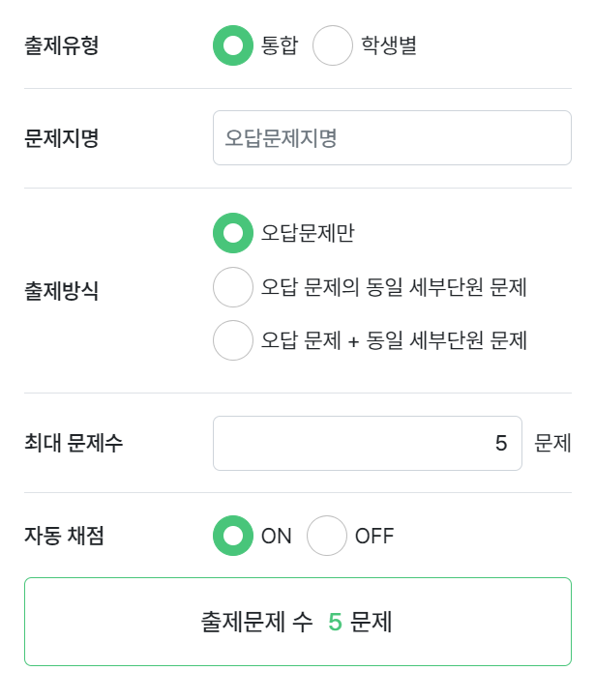Click the 통합 label text
Image resolution: width=595 pixels, height=700 pixels.
click(x=280, y=45)
